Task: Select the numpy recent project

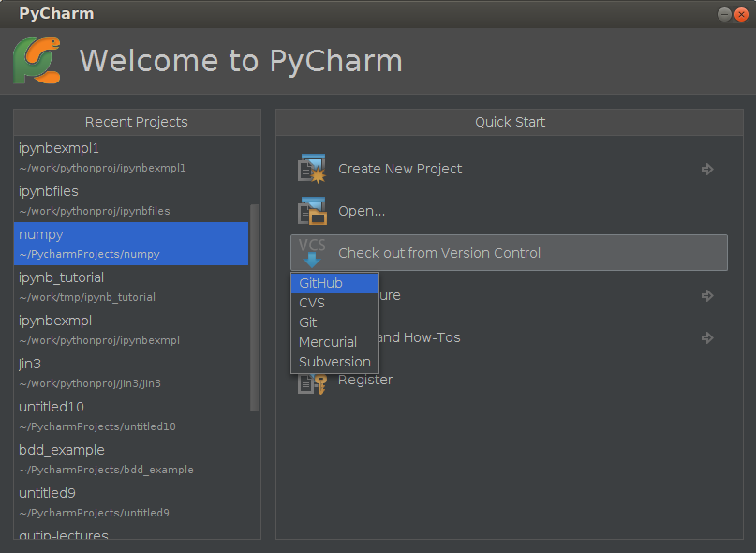Action: 131,244
